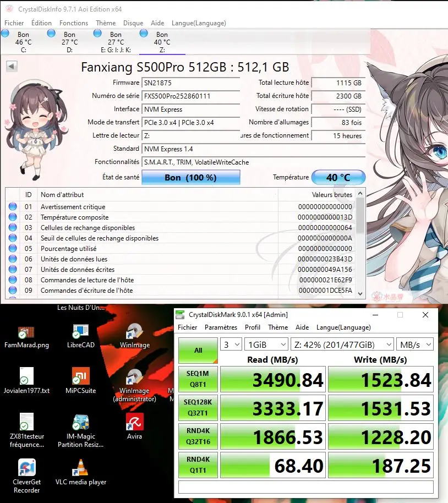Open Langue(Language) menu in CrystalDiskInfo

pos(199,23)
